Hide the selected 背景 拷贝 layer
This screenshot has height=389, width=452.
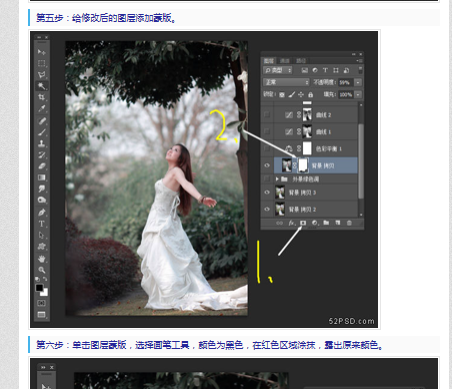[x=267, y=165]
